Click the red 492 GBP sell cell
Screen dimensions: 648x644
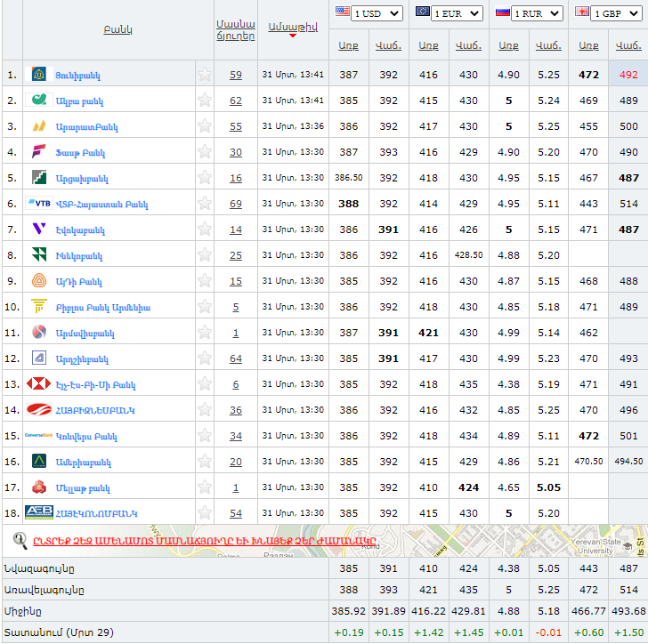click(x=628, y=75)
